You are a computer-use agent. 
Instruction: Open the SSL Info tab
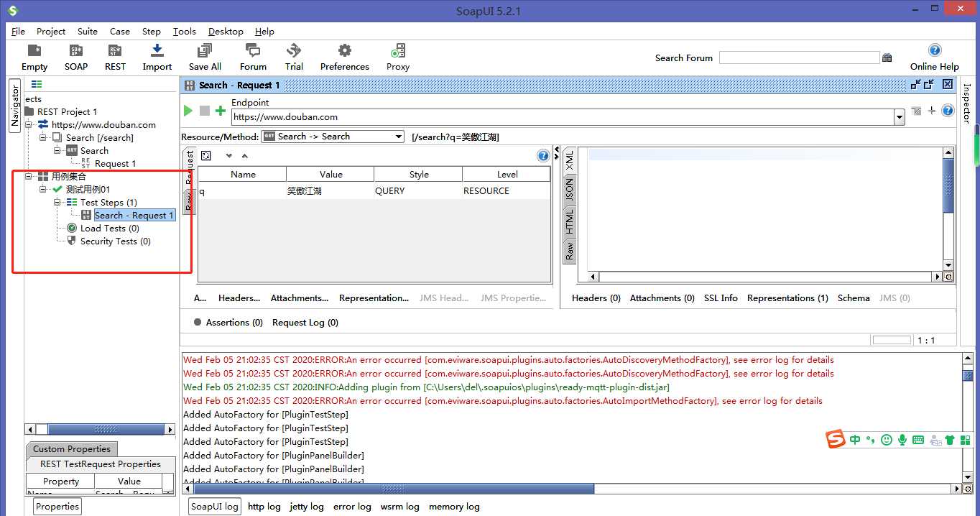pyautogui.click(x=721, y=298)
